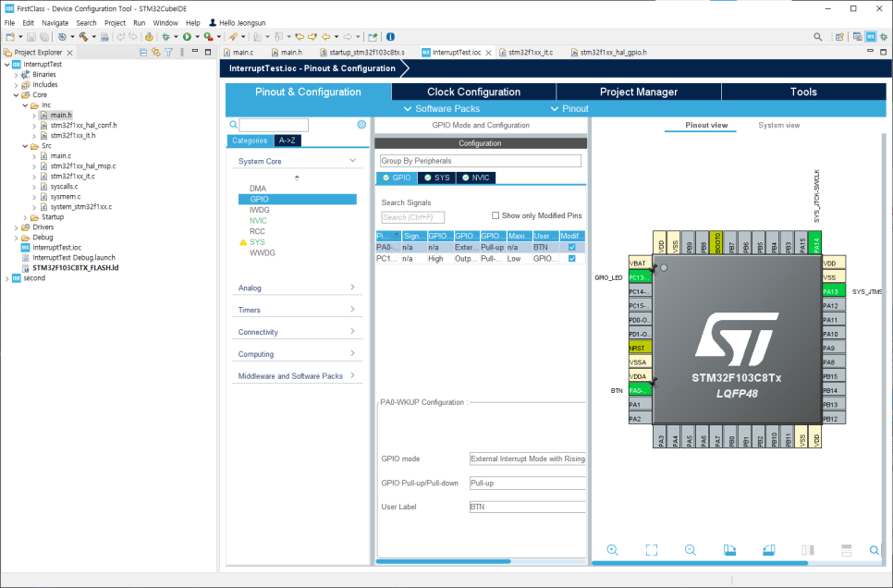Toggle Modified checkbox for PC13 row

click(572, 259)
